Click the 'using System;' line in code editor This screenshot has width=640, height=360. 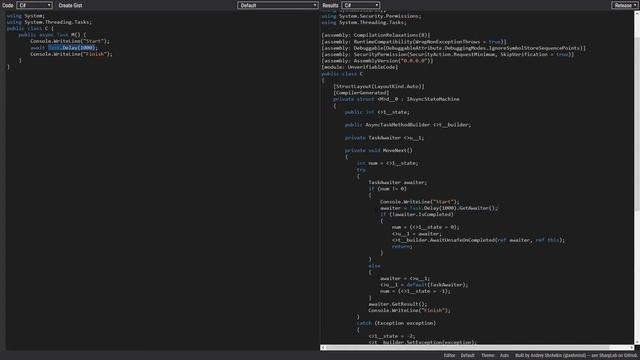point(25,16)
